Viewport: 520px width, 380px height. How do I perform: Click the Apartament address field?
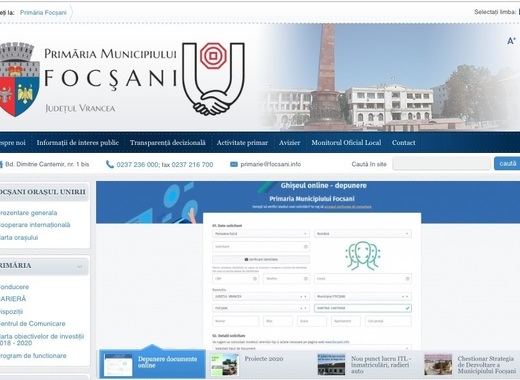346,321
